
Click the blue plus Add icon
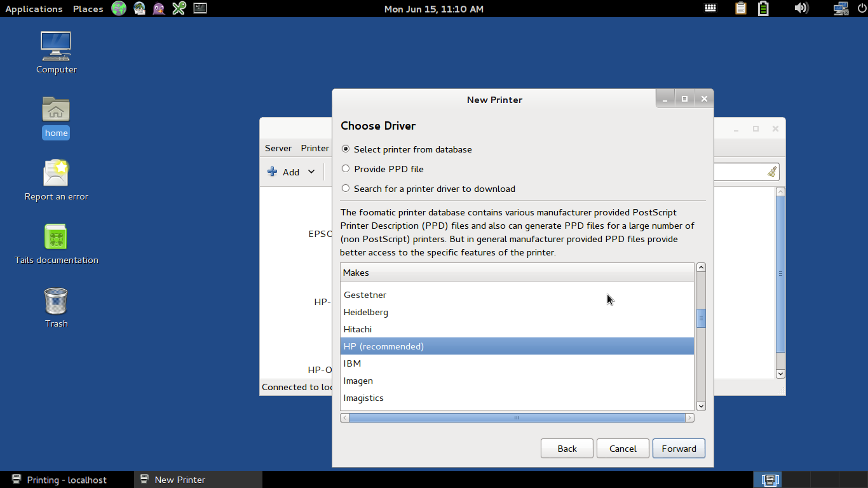coord(272,172)
